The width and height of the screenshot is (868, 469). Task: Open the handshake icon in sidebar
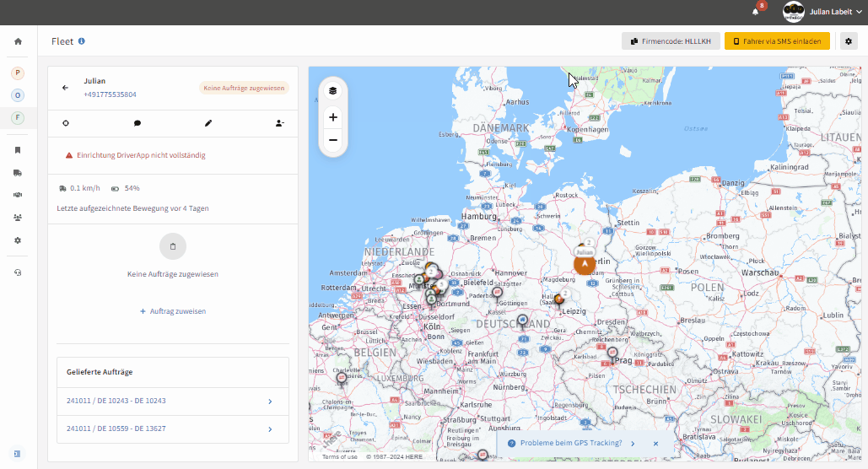point(18,195)
